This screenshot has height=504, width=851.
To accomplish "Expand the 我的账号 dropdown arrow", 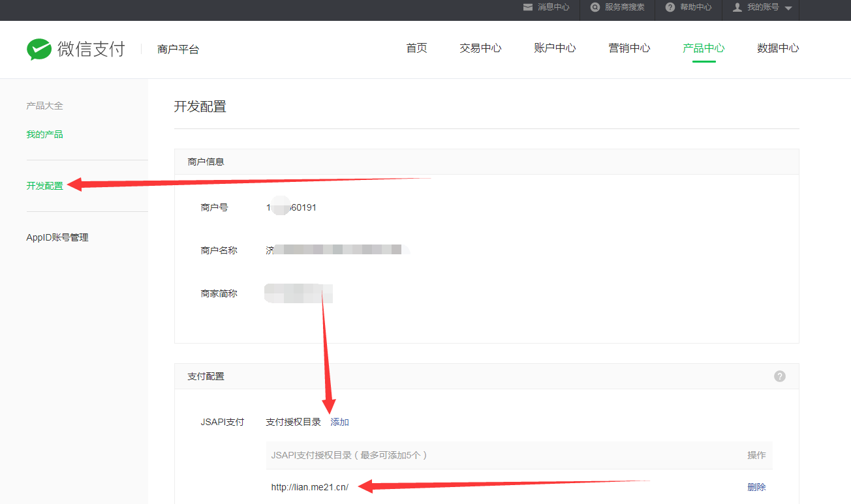I will (788, 8).
